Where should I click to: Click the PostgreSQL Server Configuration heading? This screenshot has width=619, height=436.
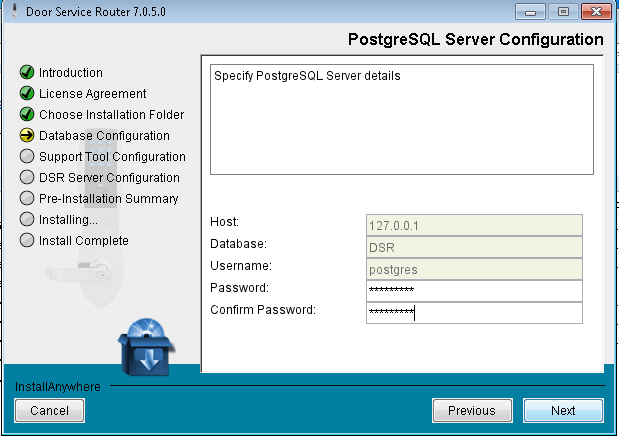(476, 39)
